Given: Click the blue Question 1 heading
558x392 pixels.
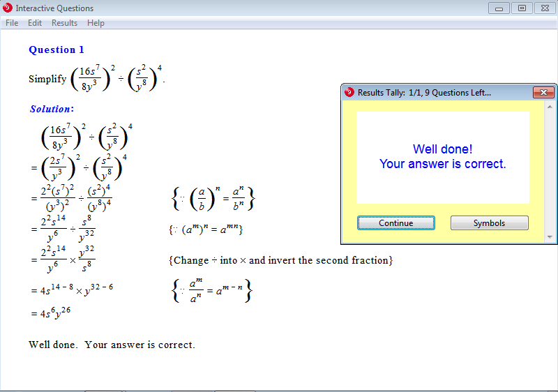Looking at the screenshot, I should click(56, 50).
